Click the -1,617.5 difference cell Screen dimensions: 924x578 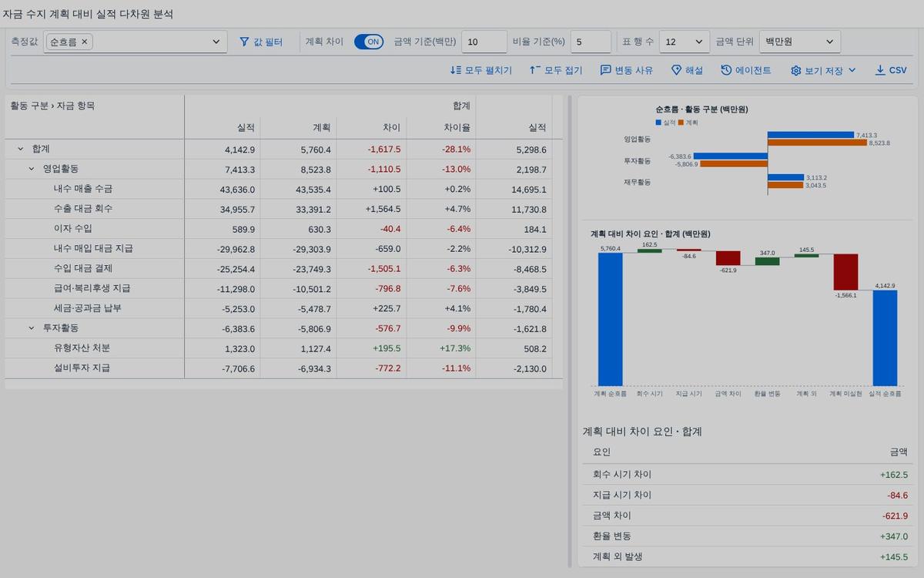372,150
